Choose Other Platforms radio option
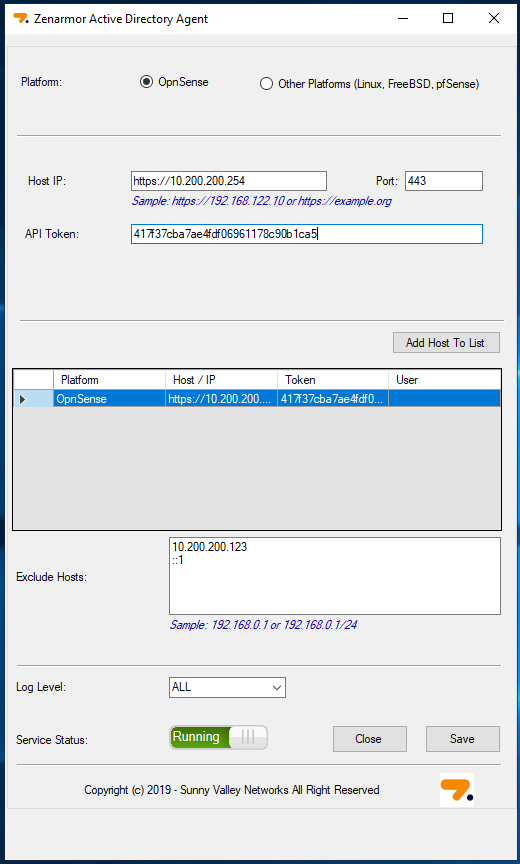The width and height of the screenshot is (520, 864). point(266,84)
